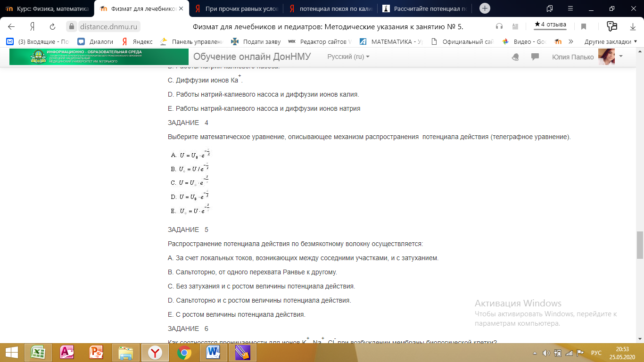Open the tab manager icon near window controls

coord(550,8)
